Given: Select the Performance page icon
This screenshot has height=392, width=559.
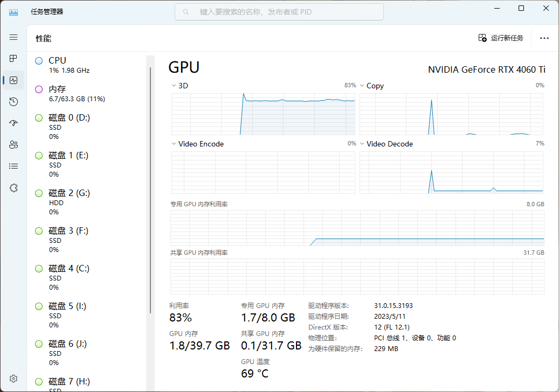Looking at the screenshot, I should [13, 80].
